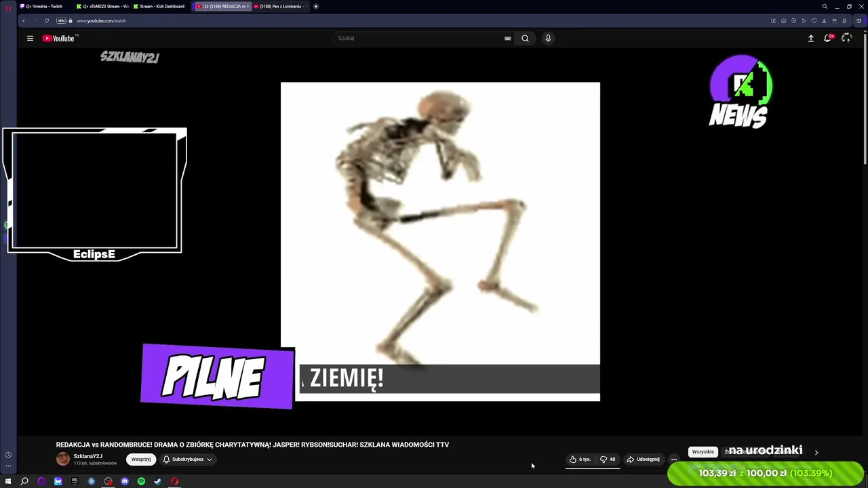
Task: Click the Wesprzyj join button
Action: 141,459
